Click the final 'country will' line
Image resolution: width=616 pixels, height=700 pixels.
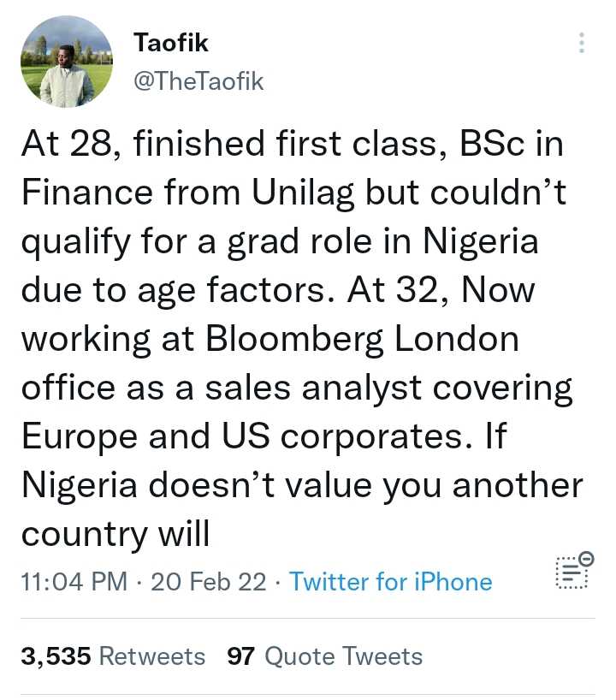[x=115, y=533]
